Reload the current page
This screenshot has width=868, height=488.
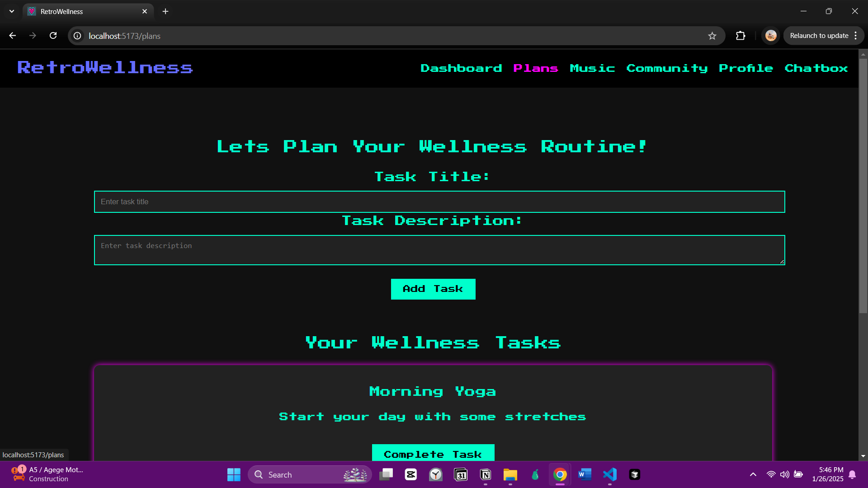click(x=53, y=36)
